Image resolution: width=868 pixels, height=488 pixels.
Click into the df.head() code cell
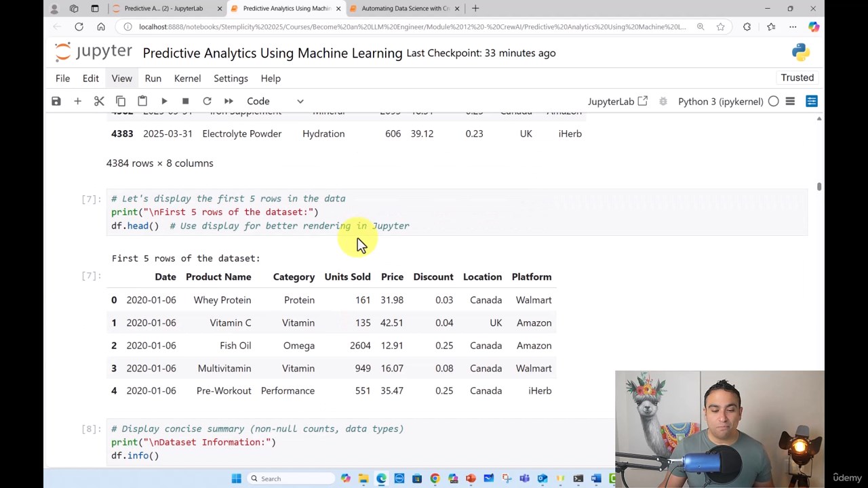pos(458,212)
